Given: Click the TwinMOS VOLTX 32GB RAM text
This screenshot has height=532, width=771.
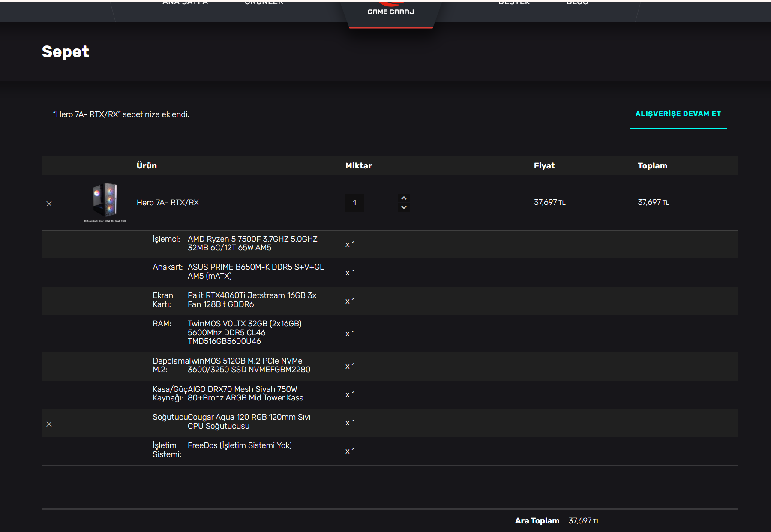Looking at the screenshot, I should 245,332.
